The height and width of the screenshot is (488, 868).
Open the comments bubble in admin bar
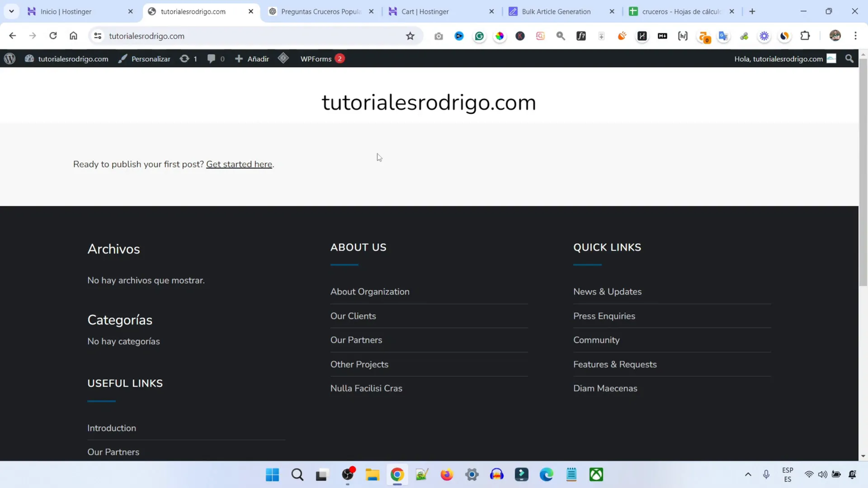pyautogui.click(x=215, y=59)
